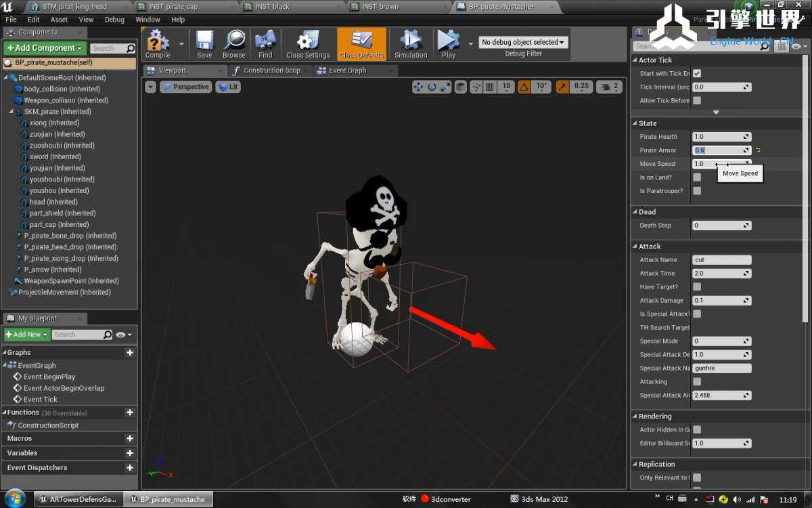The width and height of the screenshot is (812, 508).
Task: Toggle the Actor Hidden In Game checkbox
Action: click(697, 429)
